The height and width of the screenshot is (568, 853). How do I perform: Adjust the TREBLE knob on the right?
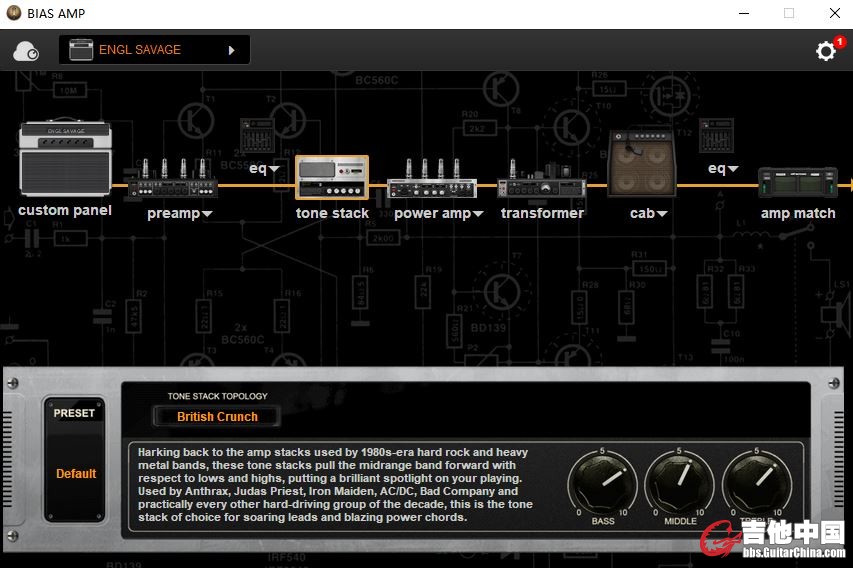coord(757,483)
